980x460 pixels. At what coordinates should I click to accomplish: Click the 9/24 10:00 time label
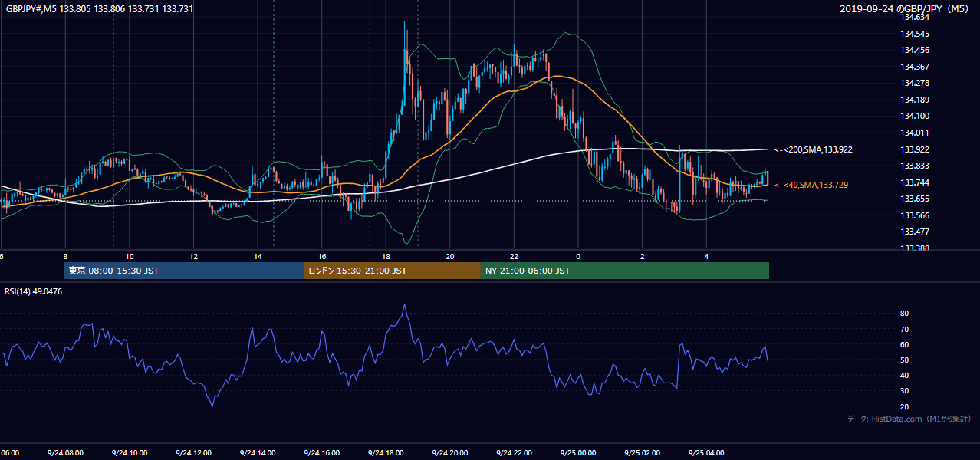[x=129, y=453]
